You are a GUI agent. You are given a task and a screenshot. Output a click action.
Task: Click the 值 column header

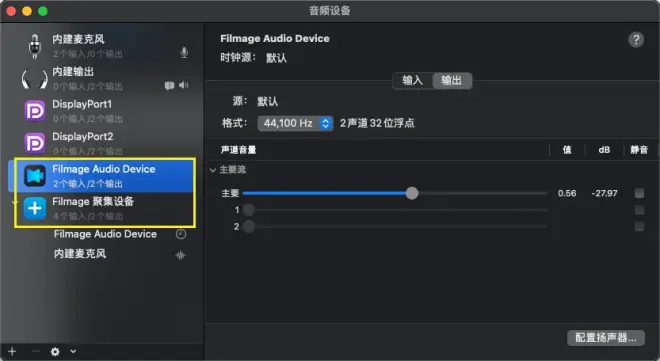click(x=567, y=150)
